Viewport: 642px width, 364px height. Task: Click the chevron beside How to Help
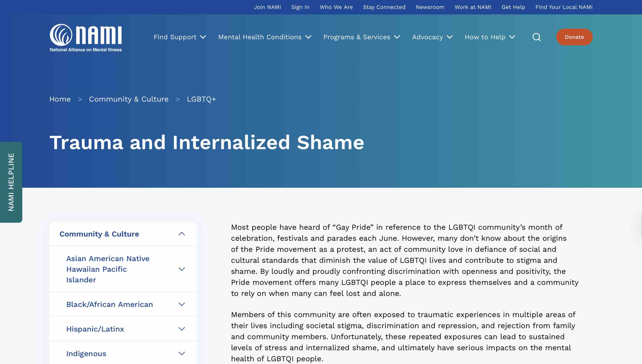(512, 37)
